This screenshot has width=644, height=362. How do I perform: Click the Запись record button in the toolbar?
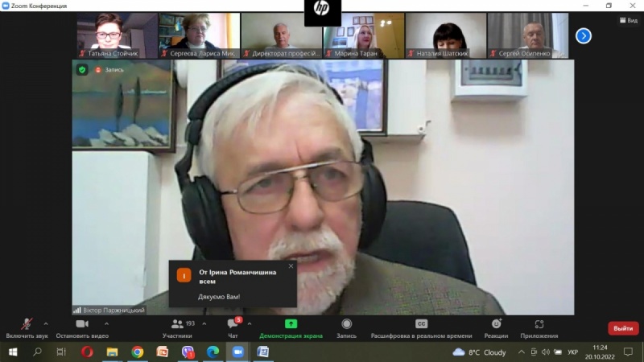346,327
